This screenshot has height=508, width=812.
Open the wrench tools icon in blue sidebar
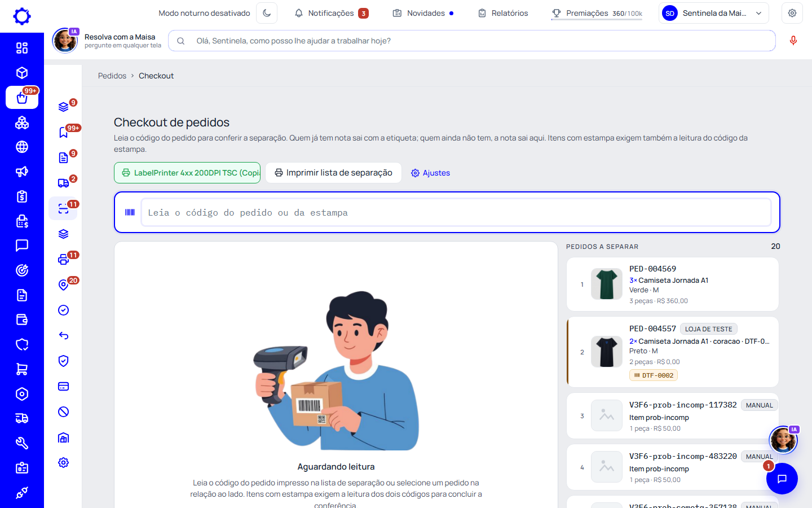click(x=22, y=443)
